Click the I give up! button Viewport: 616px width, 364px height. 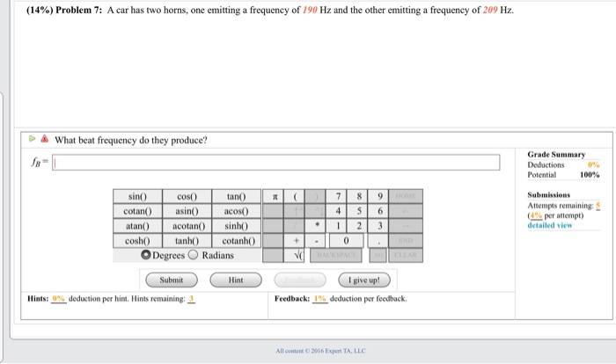tap(363, 280)
